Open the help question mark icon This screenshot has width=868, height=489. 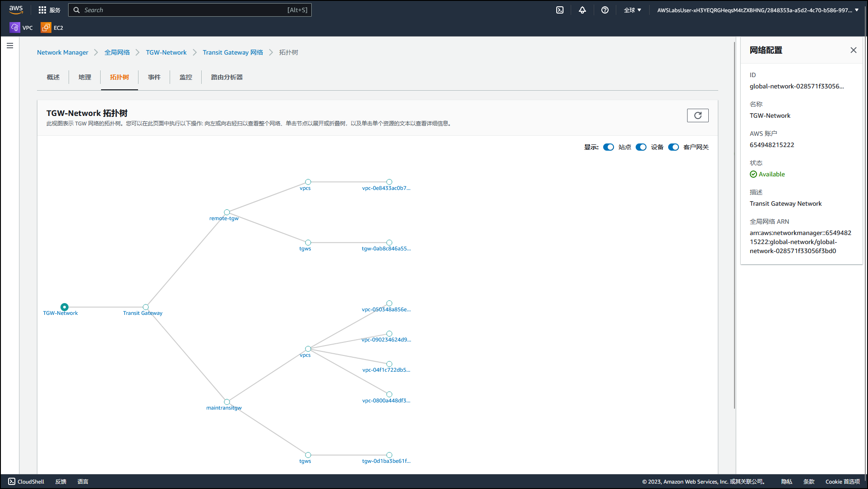click(x=605, y=10)
